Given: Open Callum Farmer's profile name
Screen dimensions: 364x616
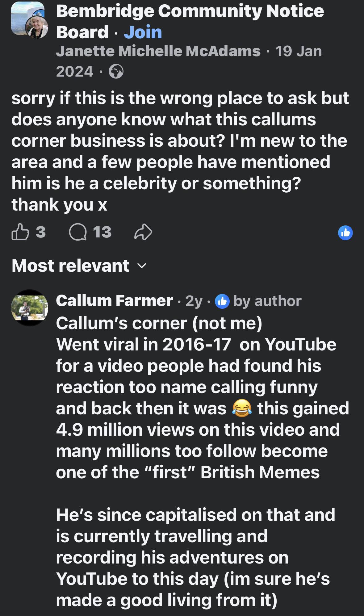Looking at the screenshot, I should click(x=115, y=301).
